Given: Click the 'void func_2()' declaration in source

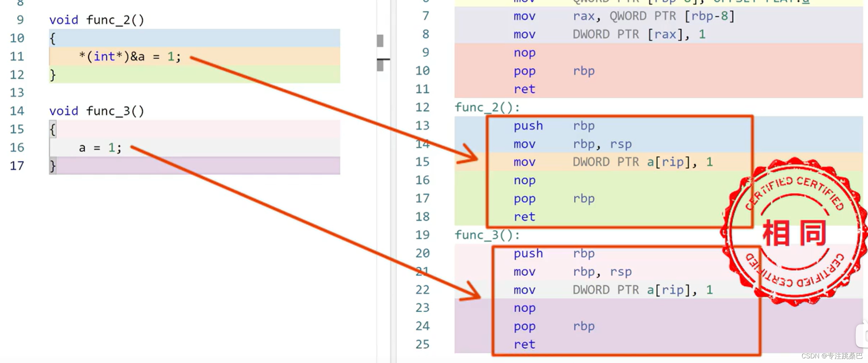Looking at the screenshot, I should (96, 20).
